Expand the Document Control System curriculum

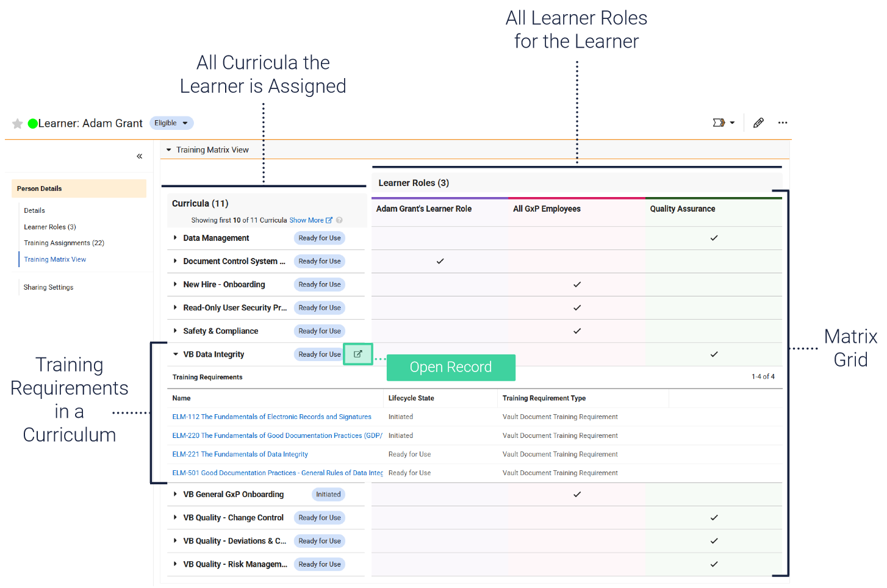point(175,261)
